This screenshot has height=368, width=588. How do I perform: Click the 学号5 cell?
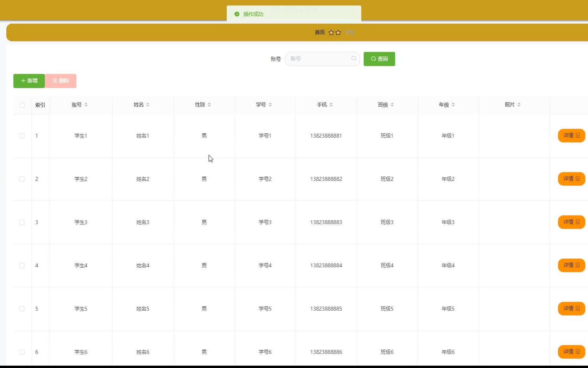point(265,309)
